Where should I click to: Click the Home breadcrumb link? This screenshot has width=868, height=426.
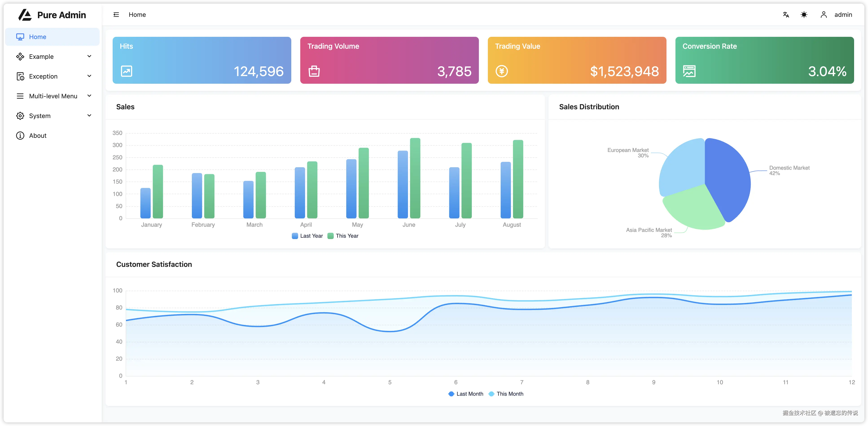pyautogui.click(x=137, y=15)
